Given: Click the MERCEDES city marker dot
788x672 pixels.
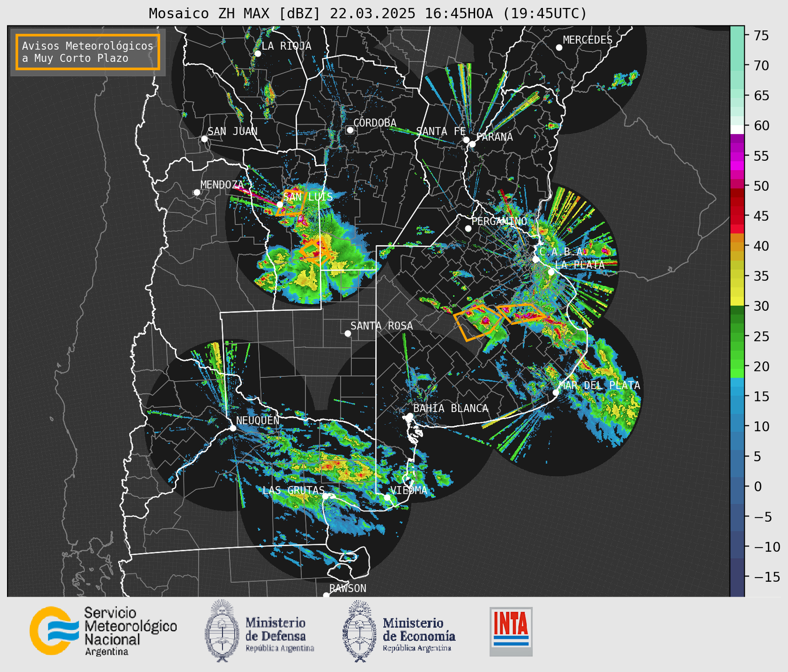Looking at the screenshot, I should (x=559, y=48).
